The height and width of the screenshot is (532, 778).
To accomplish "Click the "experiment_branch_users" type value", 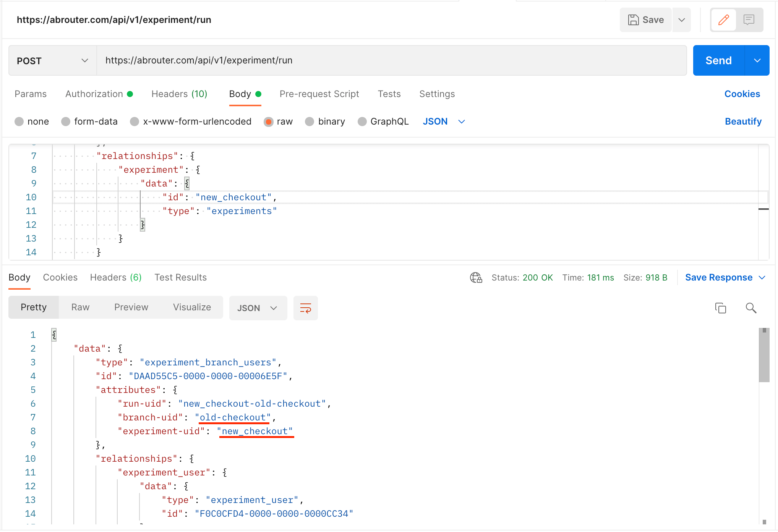I will coord(208,362).
